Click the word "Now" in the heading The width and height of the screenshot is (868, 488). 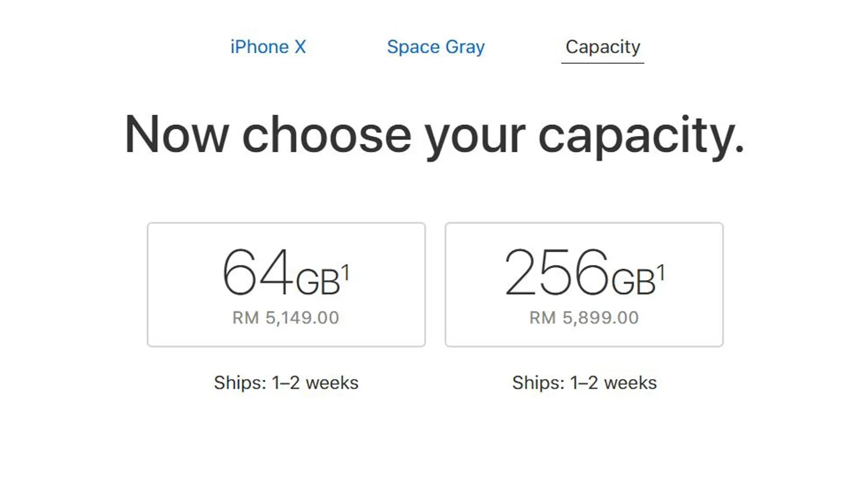pyautogui.click(x=176, y=135)
